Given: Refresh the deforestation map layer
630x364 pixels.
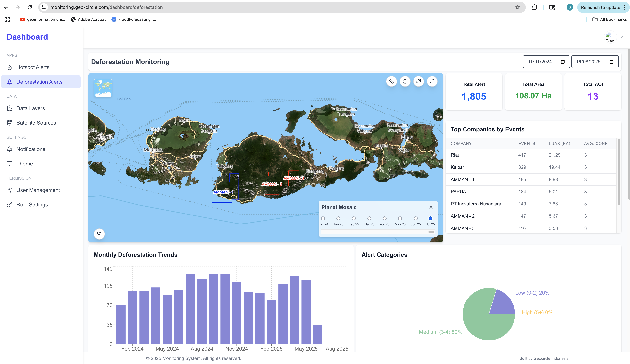Looking at the screenshot, I should pos(419,81).
